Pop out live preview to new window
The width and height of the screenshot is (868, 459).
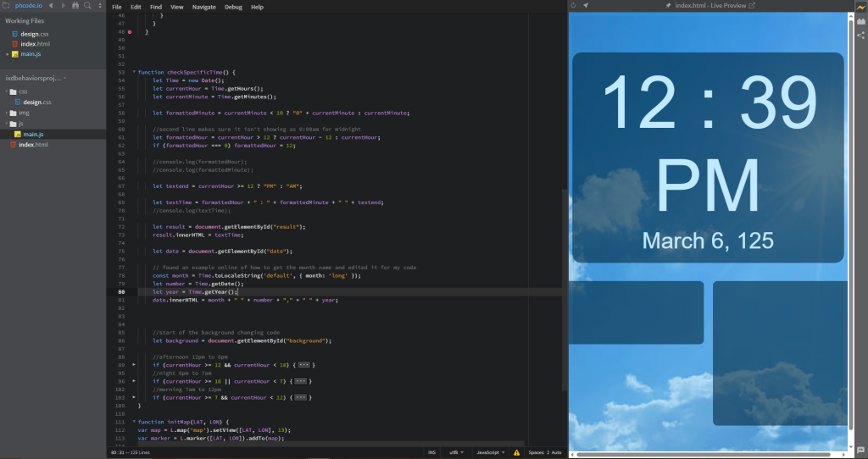tap(752, 6)
